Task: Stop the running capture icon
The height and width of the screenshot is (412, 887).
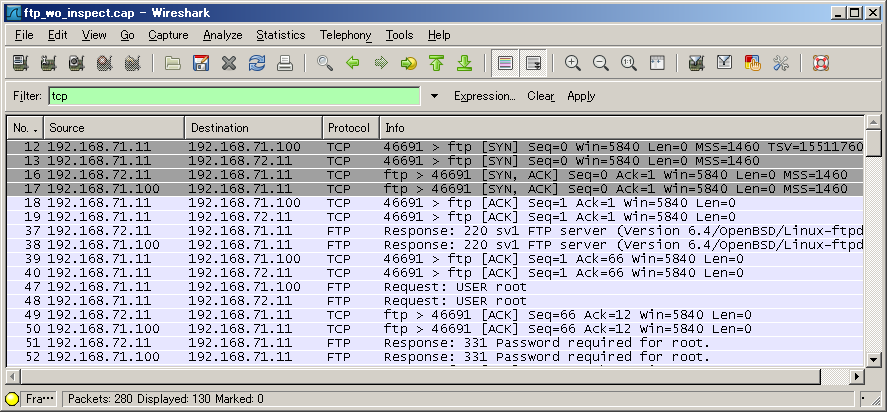Action: coord(104,63)
